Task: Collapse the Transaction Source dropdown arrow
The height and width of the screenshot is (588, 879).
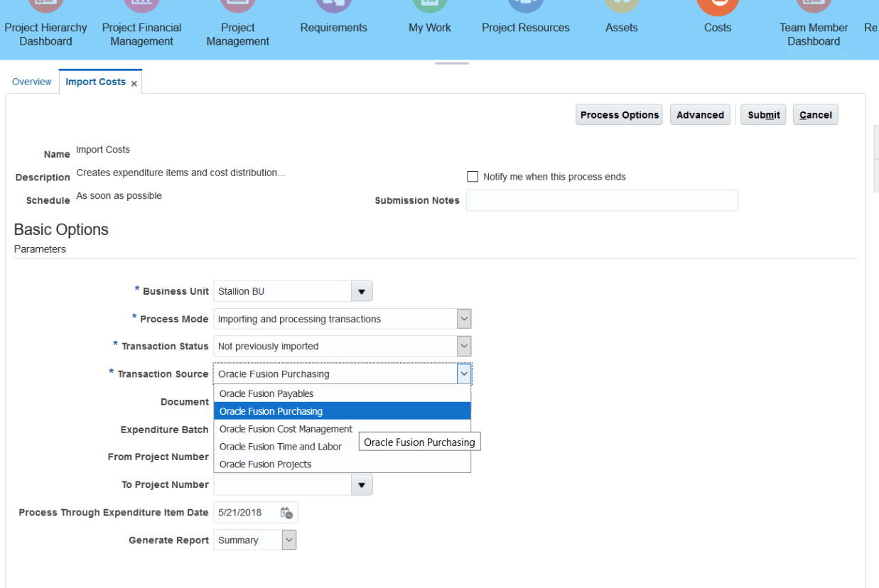Action: pos(464,374)
